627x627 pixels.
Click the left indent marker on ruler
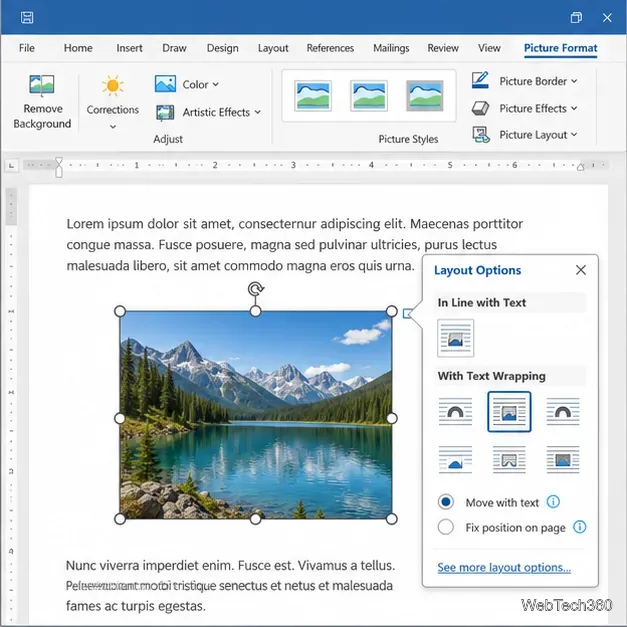(x=59, y=167)
